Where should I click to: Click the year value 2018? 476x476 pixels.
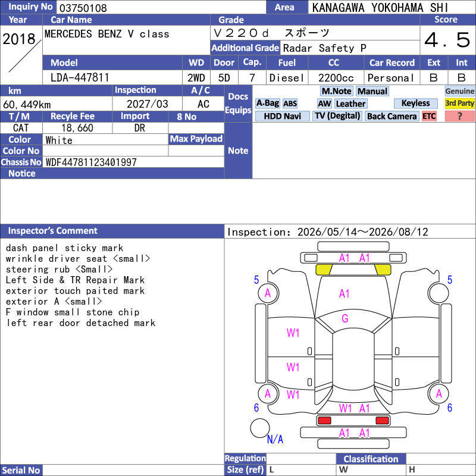pos(19,39)
